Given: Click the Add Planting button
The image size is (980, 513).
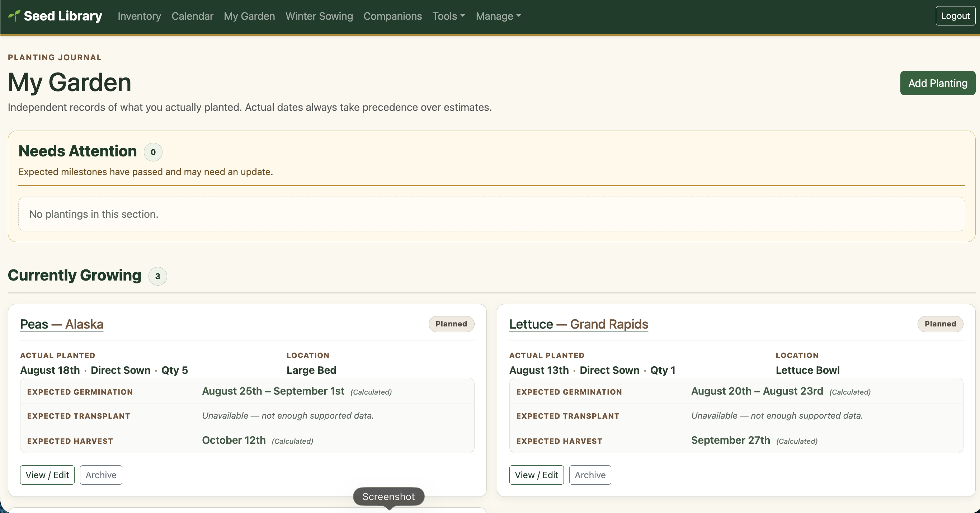Looking at the screenshot, I should pos(937,83).
